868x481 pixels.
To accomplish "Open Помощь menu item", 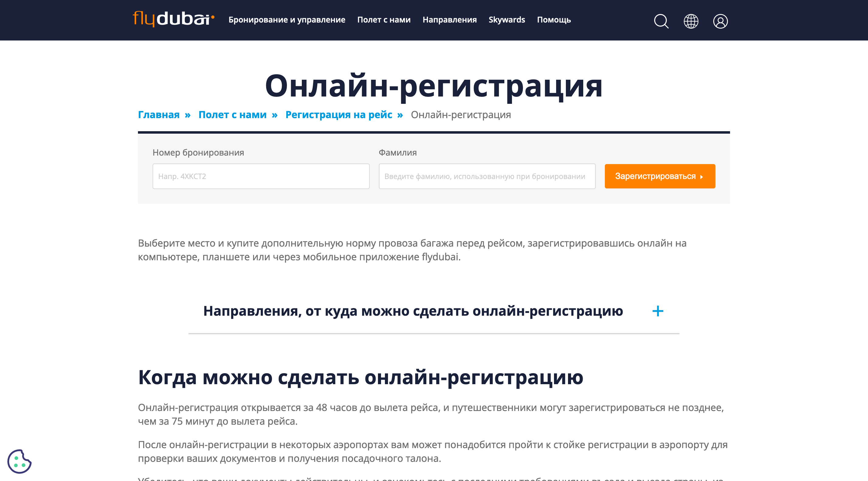I will point(554,19).
